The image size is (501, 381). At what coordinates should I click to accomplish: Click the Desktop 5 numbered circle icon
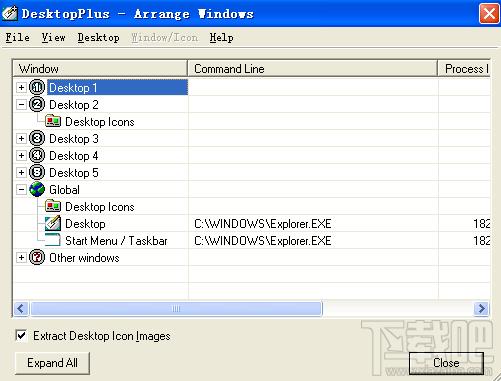pos(37,172)
